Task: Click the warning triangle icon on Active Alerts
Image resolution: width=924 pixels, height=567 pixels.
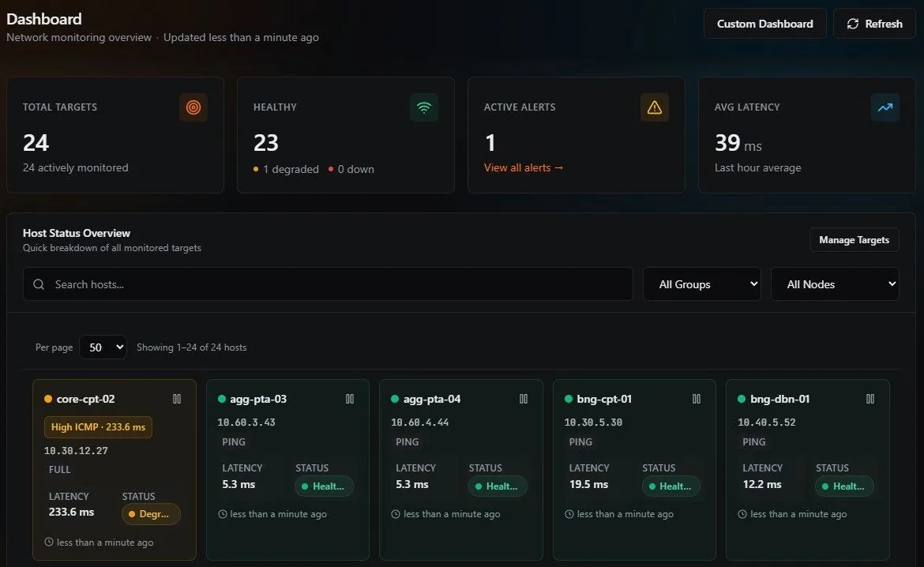Action: [654, 107]
